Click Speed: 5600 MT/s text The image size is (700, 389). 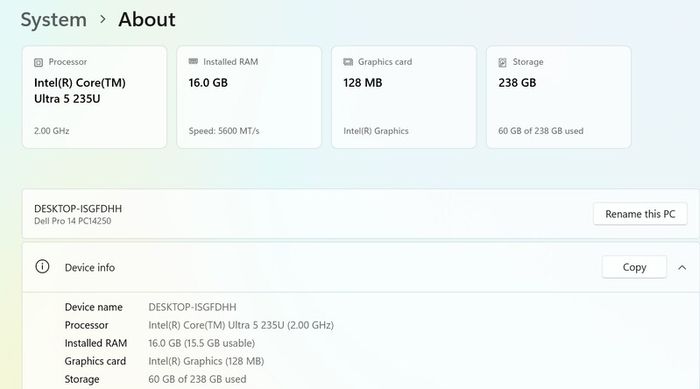point(224,131)
